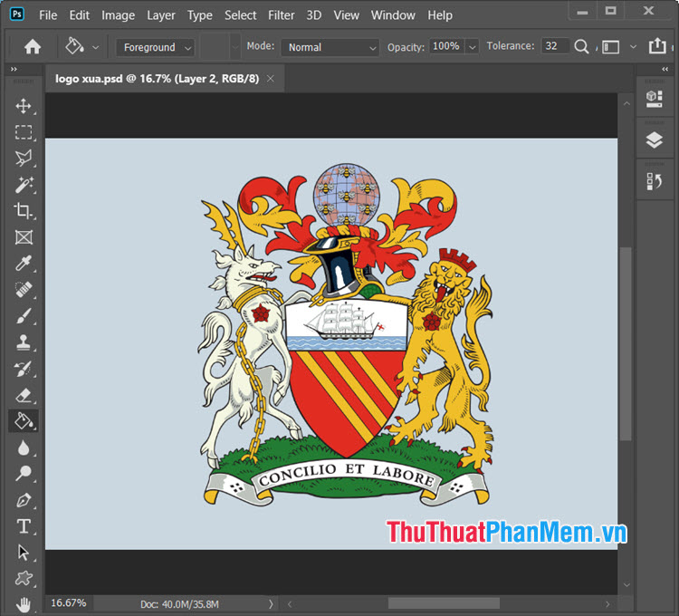This screenshot has height=616, width=679.
Task: Collapse the right panels double-arrow
Action: click(665, 69)
